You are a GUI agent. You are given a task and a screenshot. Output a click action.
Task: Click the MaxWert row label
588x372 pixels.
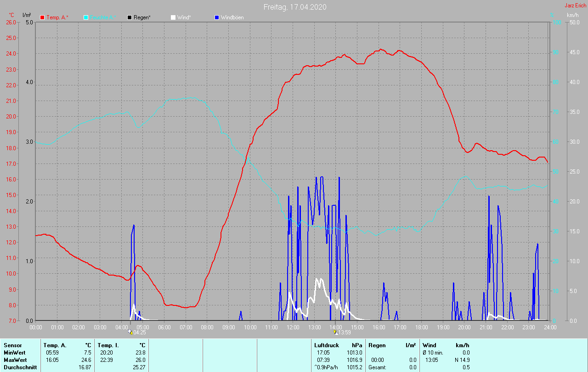(x=15, y=360)
